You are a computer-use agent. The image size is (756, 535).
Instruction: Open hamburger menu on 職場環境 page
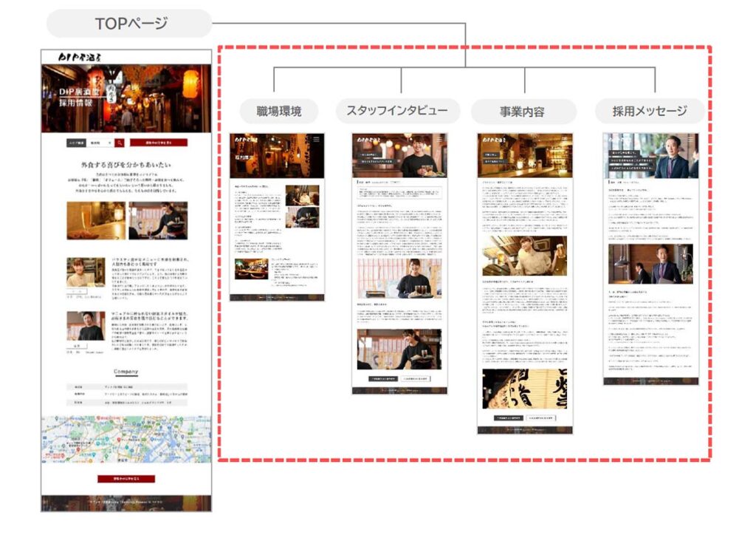pyautogui.click(x=317, y=138)
